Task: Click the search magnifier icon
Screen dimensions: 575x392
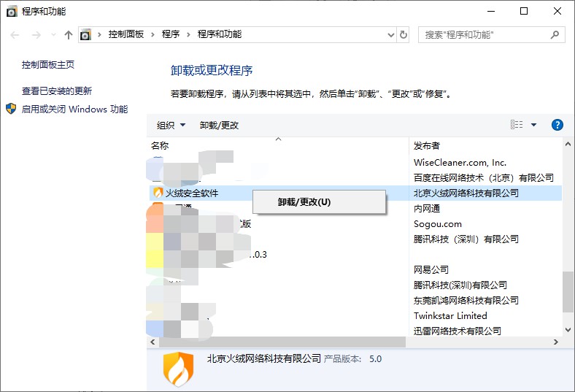Action: click(555, 35)
